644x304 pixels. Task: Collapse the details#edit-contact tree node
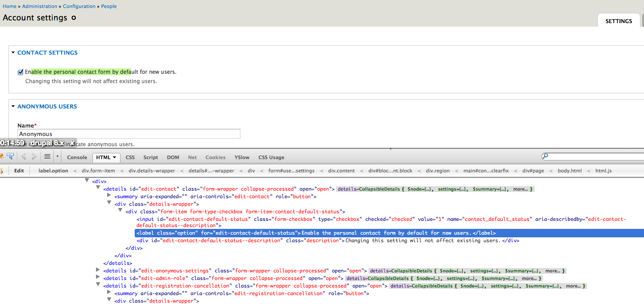pos(98,188)
